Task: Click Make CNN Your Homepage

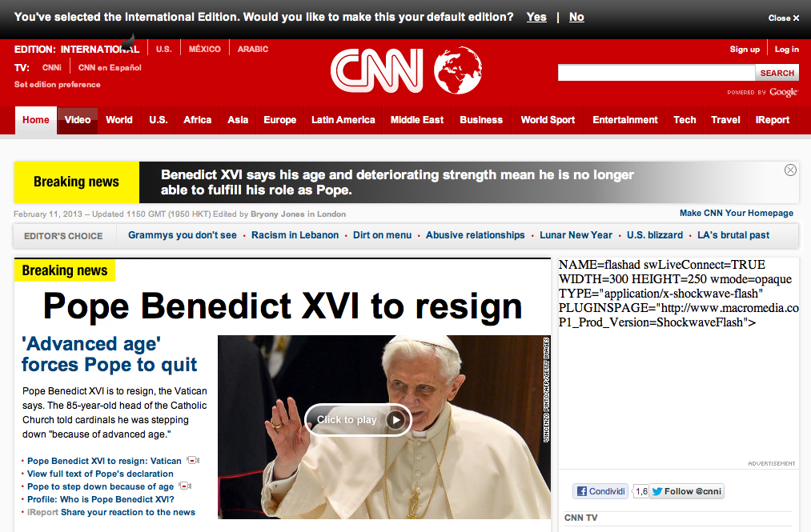Action: (737, 213)
